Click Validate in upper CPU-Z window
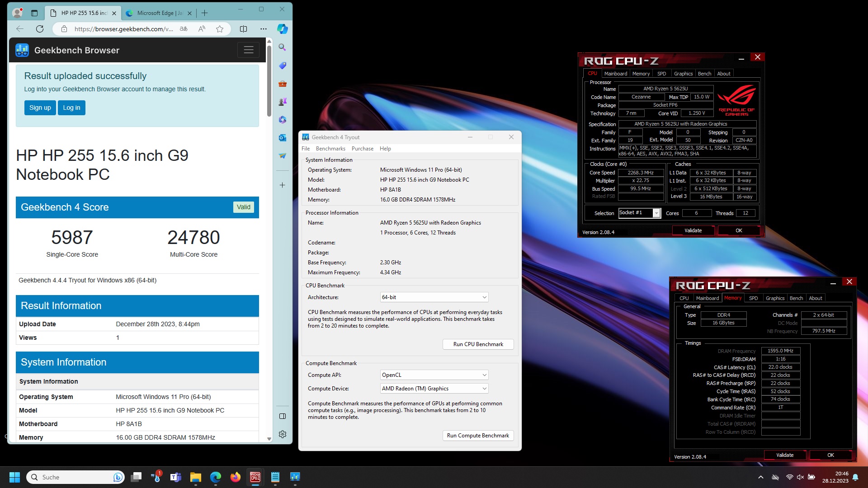 pos(693,230)
